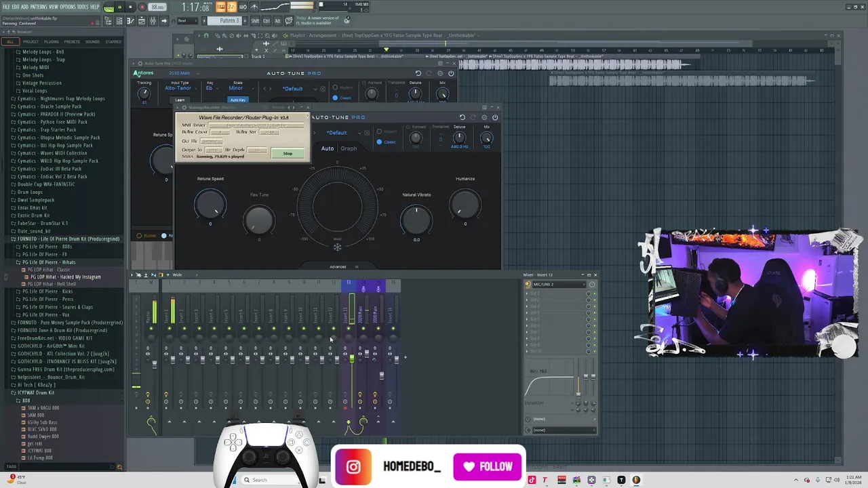This screenshot has height=488, width=868.
Task: Open the mixer view toolbar icon
Action: click(152, 21)
